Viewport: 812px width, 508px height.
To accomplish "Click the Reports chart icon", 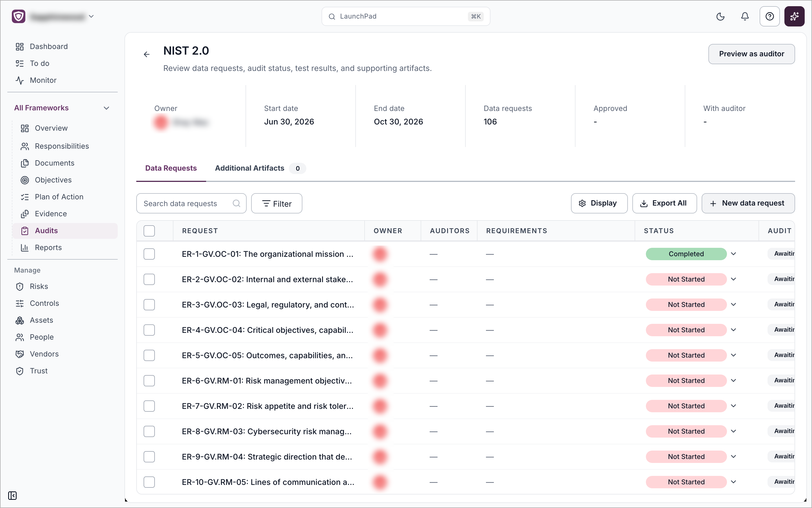I will (25, 248).
